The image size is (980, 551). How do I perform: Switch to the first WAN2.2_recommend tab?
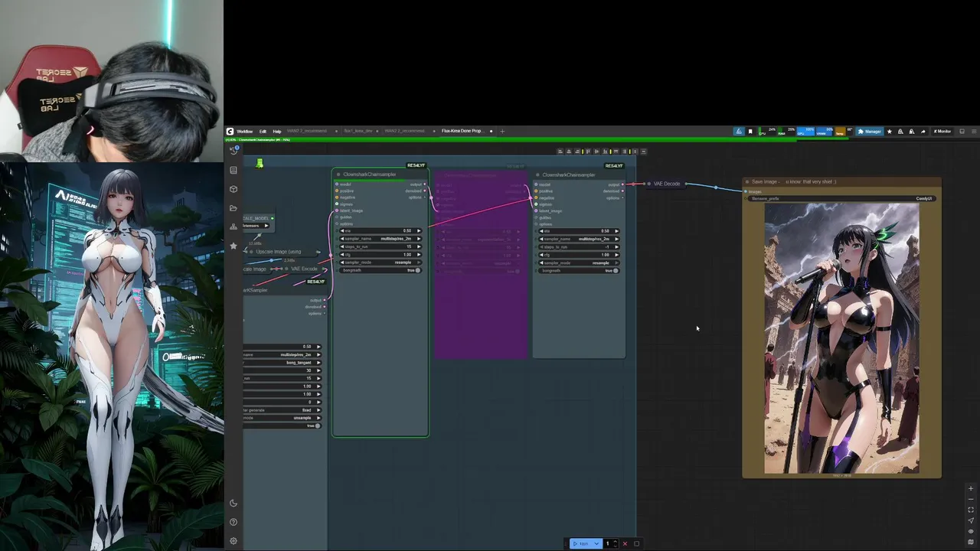pos(307,131)
